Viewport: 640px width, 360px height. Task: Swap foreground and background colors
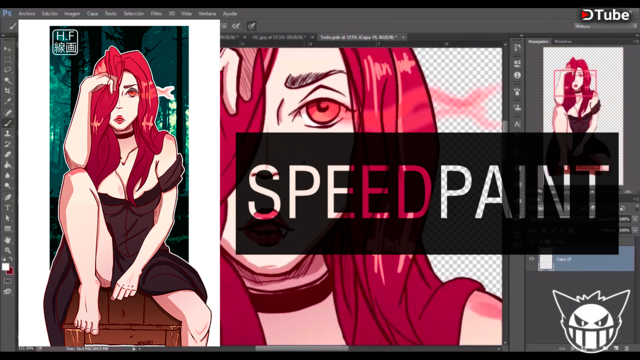(11, 259)
